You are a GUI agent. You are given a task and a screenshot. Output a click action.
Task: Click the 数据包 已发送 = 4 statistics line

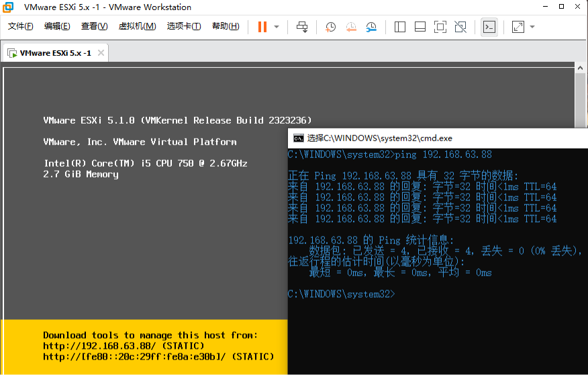tap(445, 251)
